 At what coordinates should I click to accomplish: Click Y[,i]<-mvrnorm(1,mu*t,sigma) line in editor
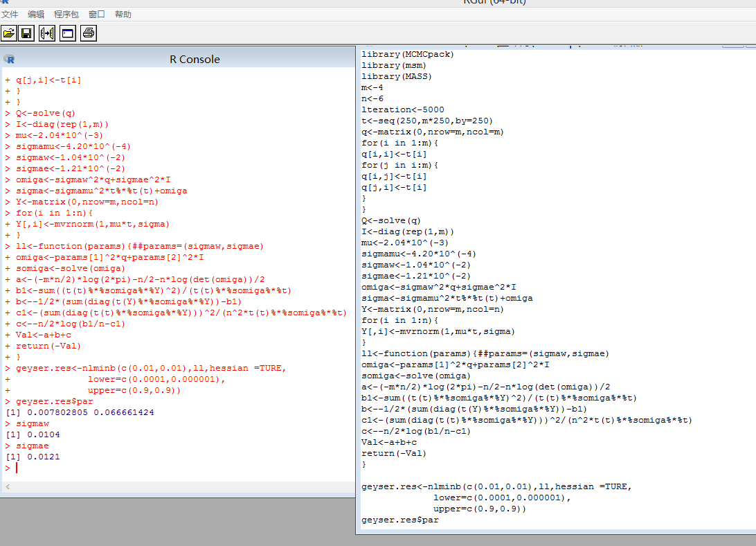(x=438, y=332)
